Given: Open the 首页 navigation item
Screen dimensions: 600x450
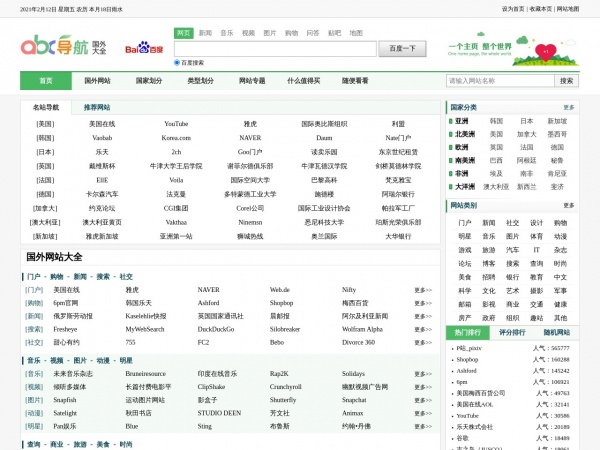Looking at the screenshot, I should [46, 81].
